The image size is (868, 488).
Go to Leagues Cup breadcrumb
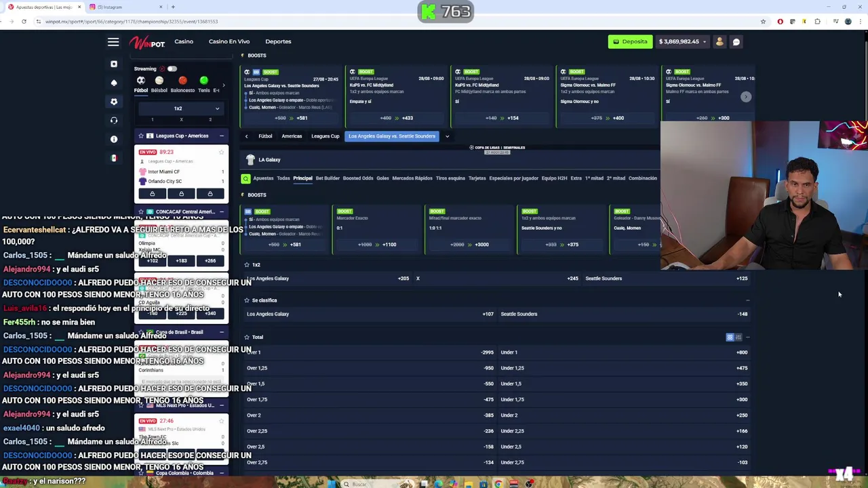click(x=325, y=136)
